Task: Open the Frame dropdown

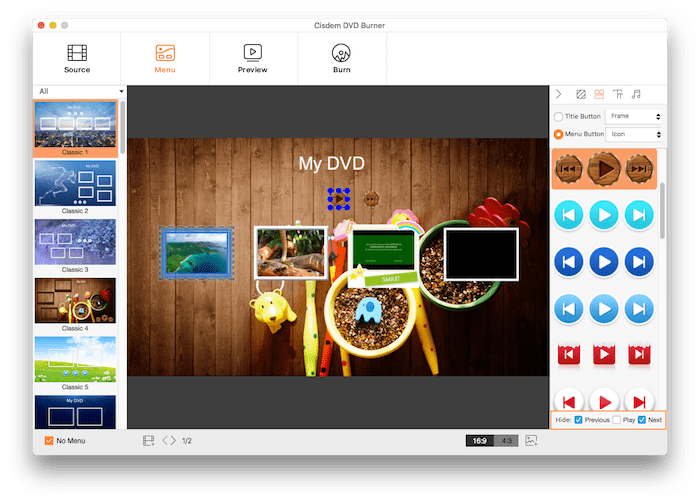Action: point(634,117)
